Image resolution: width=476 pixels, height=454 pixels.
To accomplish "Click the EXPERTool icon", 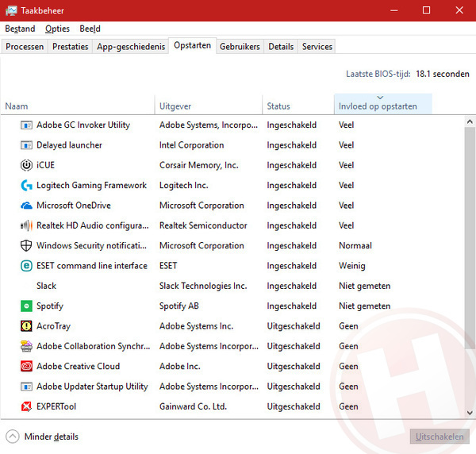I will point(26,406).
